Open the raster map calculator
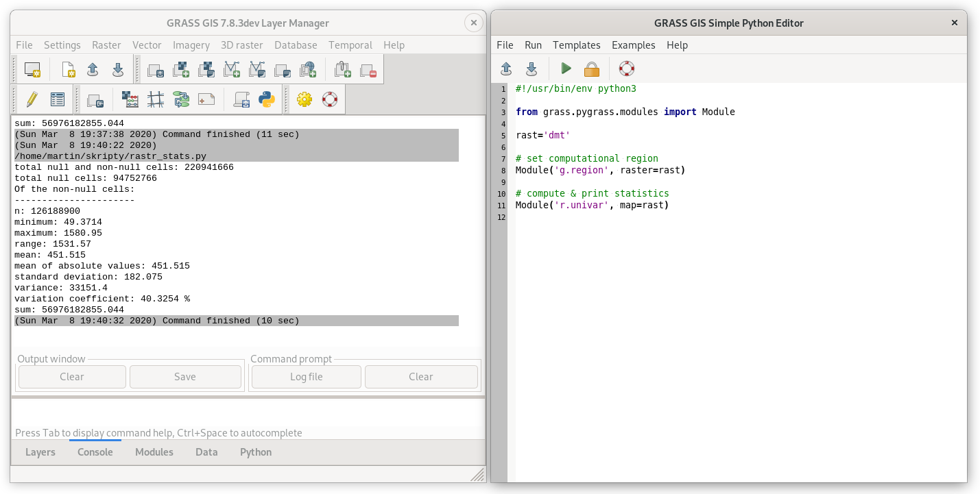The width and height of the screenshot is (980, 494). [130, 99]
